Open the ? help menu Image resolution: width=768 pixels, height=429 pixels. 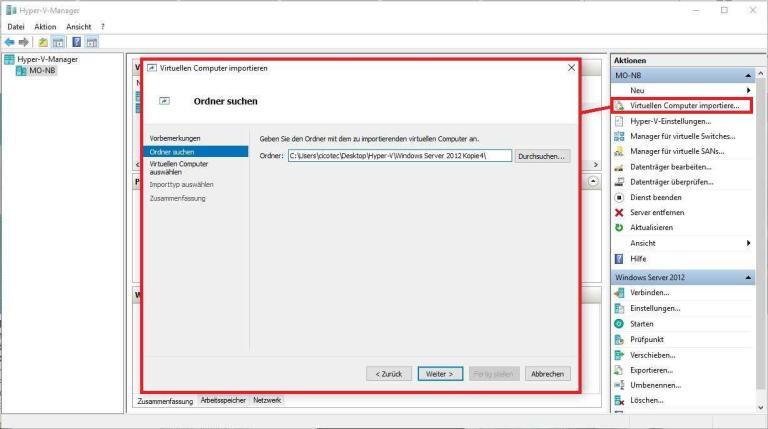tap(102, 26)
